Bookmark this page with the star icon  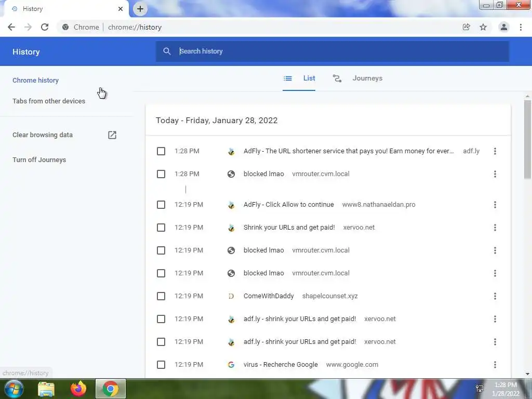pyautogui.click(x=483, y=27)
